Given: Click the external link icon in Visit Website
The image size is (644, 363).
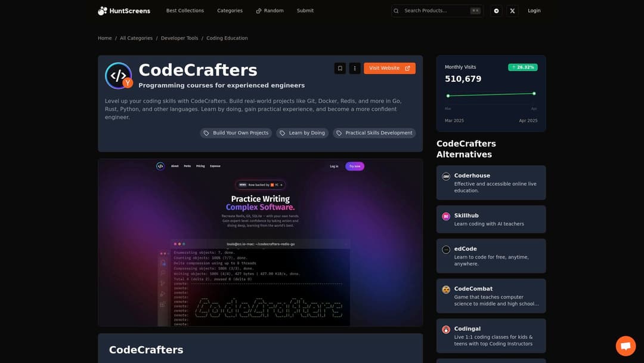Looking at the screenshot, I should click(x=407, y=68).
